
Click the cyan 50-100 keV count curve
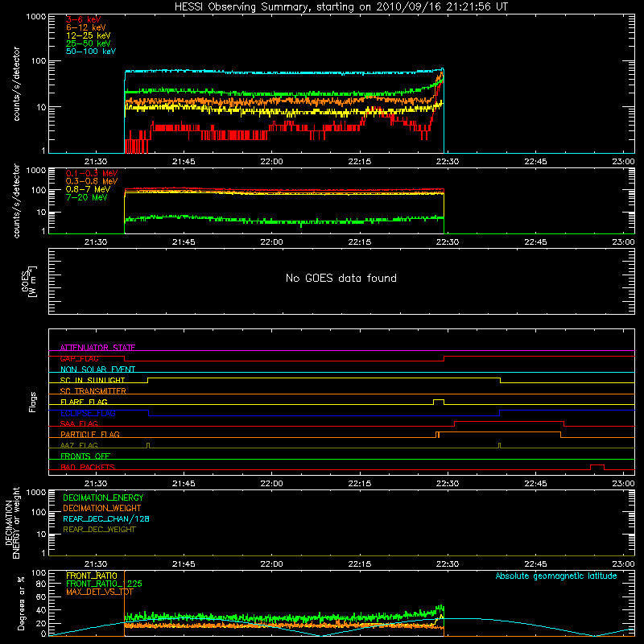click(x=283, y=72)
